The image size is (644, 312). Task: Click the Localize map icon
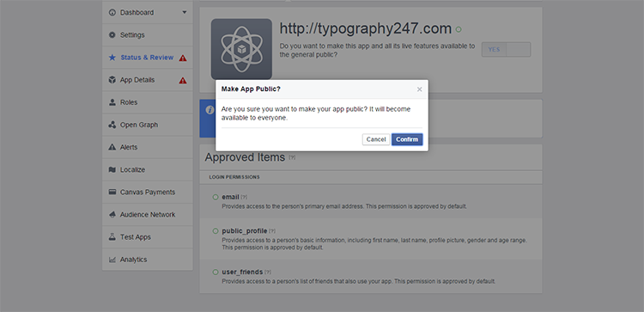(x=112, y=170)
